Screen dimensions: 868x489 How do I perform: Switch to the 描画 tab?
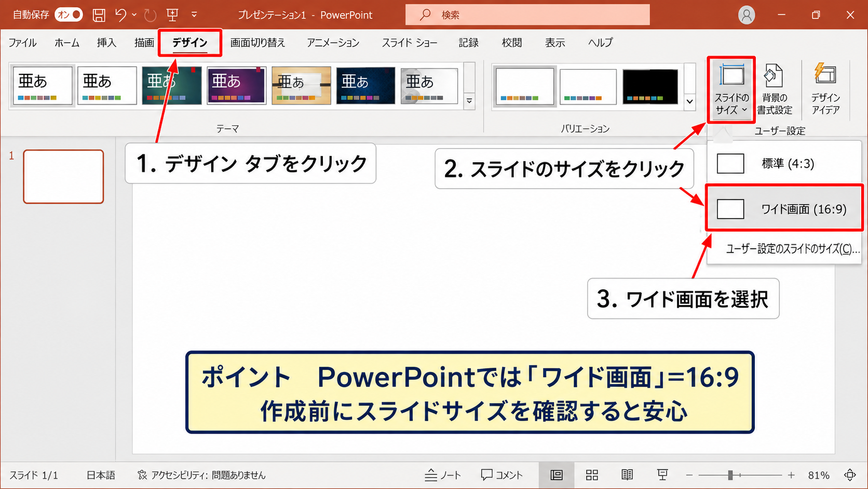pyautogui.click(x=144, y=43)
